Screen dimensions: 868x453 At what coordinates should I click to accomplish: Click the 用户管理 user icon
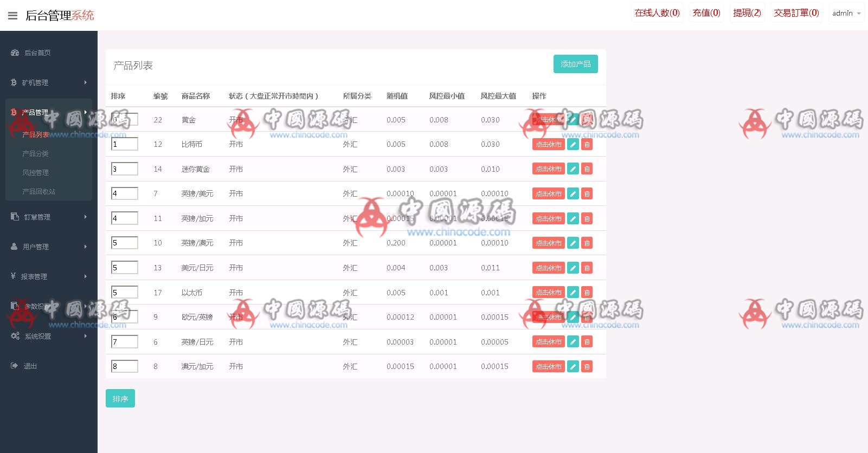pos(14,246)
